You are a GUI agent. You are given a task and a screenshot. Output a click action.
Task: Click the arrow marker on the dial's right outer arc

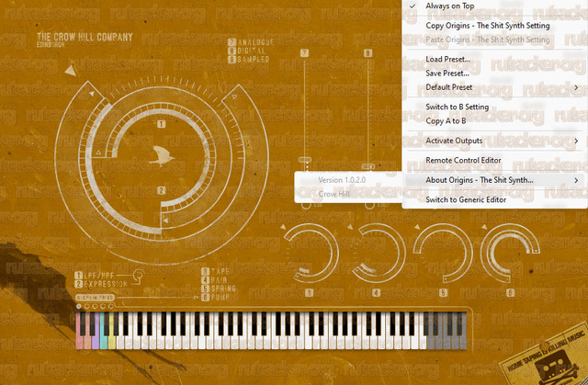click(234, 96)
